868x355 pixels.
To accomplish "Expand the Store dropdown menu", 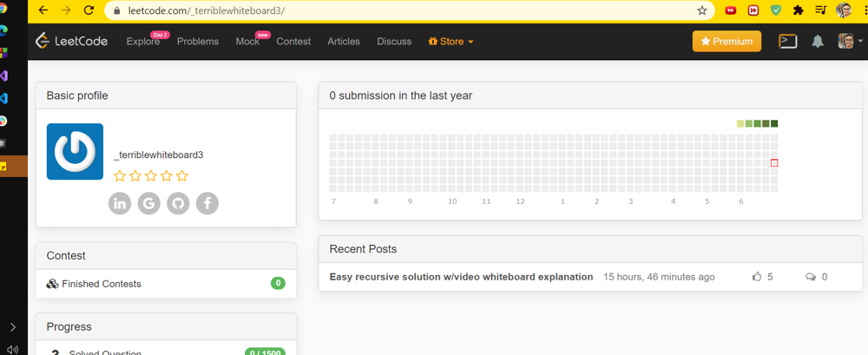I will point(451,42).
